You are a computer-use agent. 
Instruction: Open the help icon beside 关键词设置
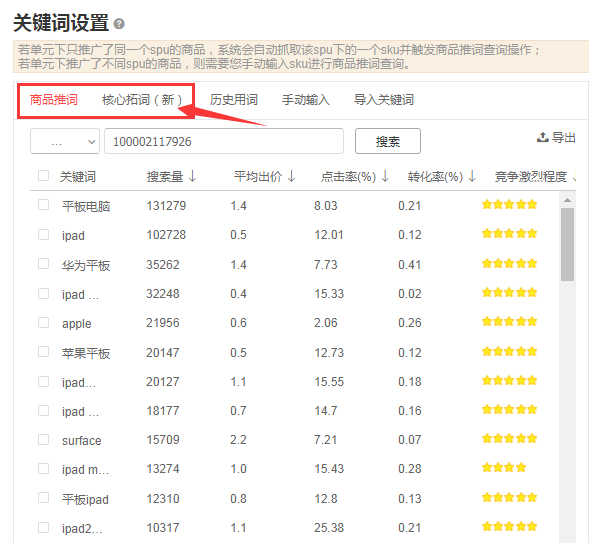(119, 24)
